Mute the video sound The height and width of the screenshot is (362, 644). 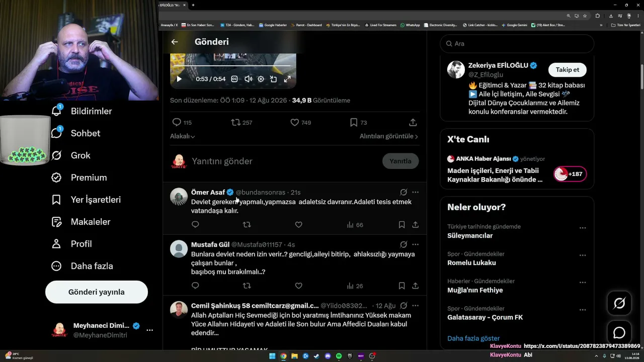tap(248, 79)
